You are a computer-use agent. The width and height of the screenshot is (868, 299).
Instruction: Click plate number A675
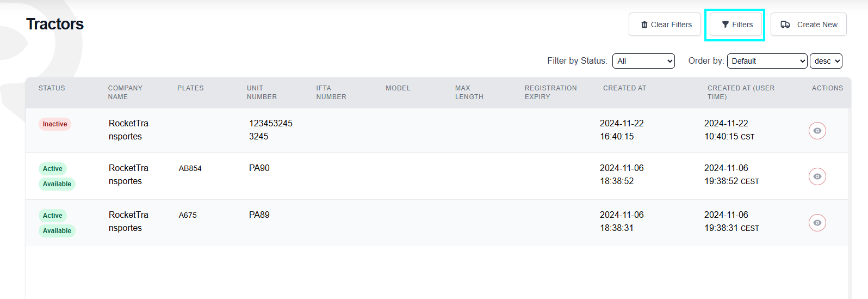(x=188, y=216)
